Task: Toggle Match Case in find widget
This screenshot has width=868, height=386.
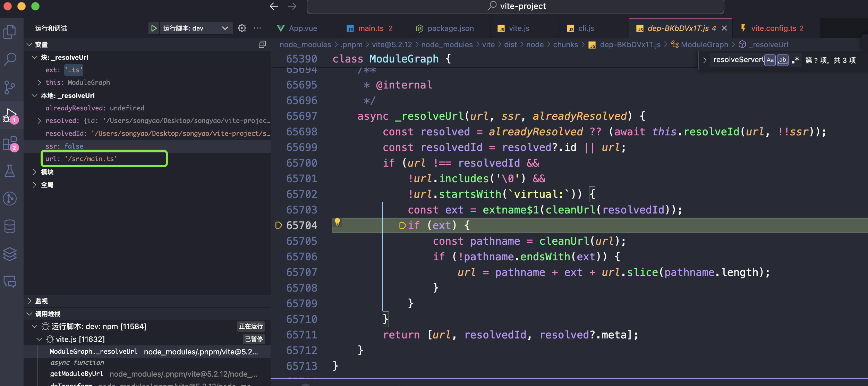Action: (770, 60)
